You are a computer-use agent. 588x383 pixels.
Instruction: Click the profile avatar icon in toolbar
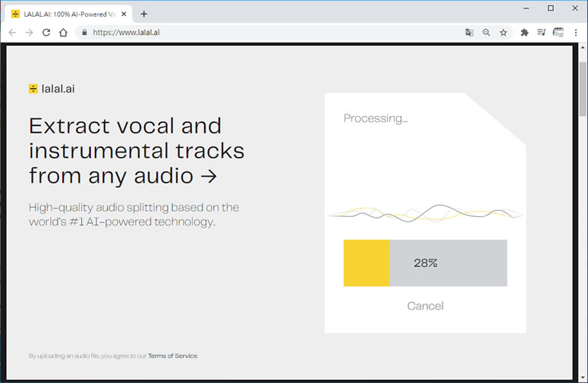pyautogui.click(x=558, y=33)
